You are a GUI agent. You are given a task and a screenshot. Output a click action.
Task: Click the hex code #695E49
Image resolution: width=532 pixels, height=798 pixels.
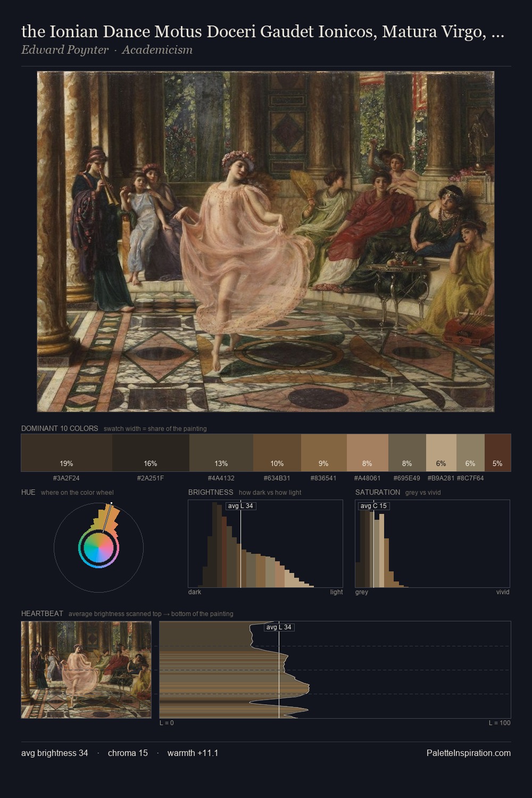point(407,478)
